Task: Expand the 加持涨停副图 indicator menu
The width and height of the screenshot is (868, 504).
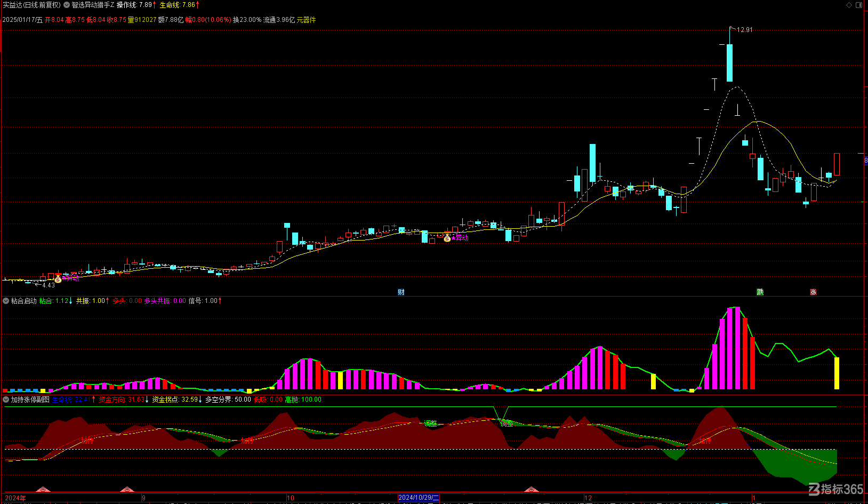Action: pos(6,399)
